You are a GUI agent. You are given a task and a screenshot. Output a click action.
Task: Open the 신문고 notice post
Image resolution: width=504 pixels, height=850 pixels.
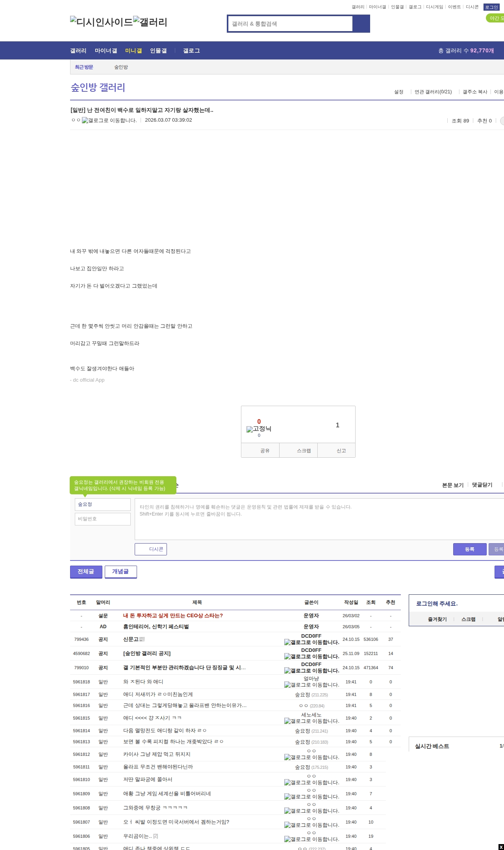pyautogui.click(x=131, y=639)
